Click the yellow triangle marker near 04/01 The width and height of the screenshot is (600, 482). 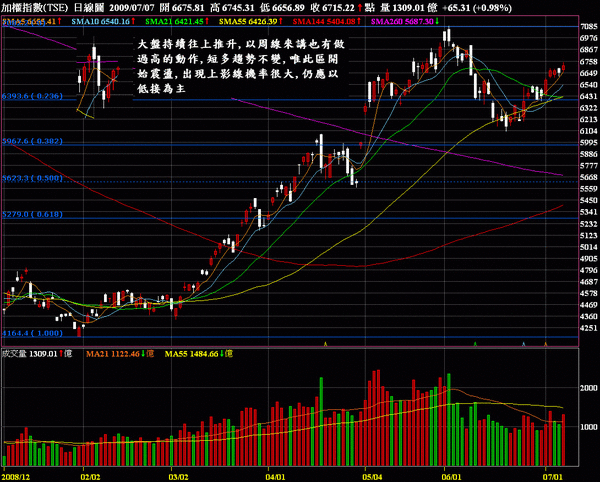click(x=325, y=344)
